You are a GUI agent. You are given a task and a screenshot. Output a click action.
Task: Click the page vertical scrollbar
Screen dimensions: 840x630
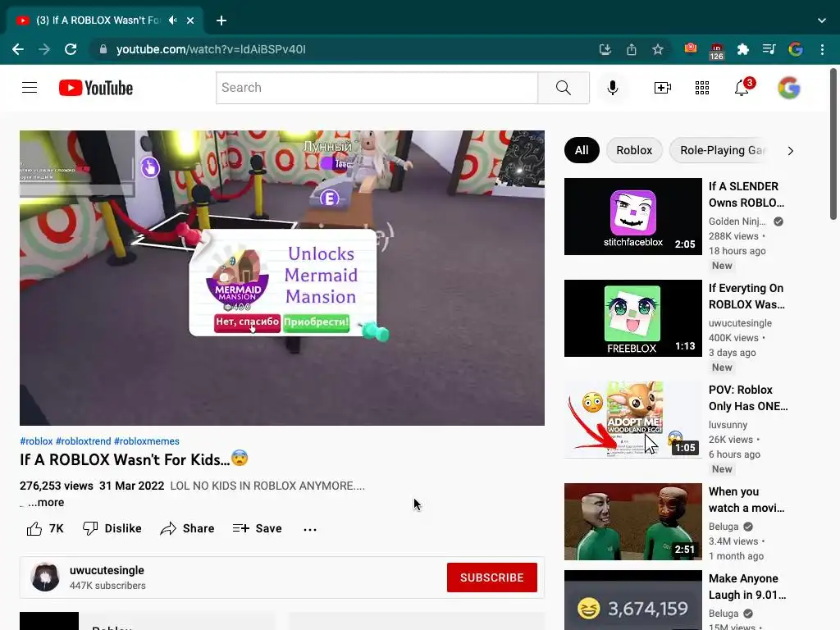point(833,144)
